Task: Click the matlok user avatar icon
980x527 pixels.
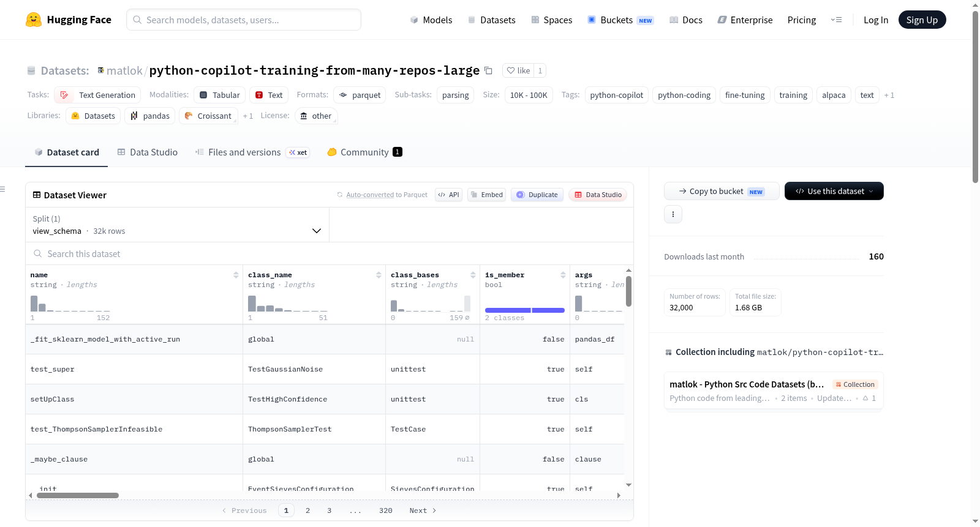Action: [101, 70]
